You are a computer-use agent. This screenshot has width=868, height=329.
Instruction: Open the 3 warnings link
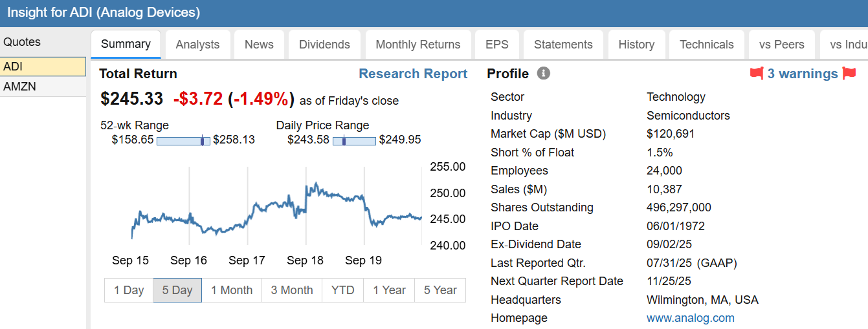[803, 74]
